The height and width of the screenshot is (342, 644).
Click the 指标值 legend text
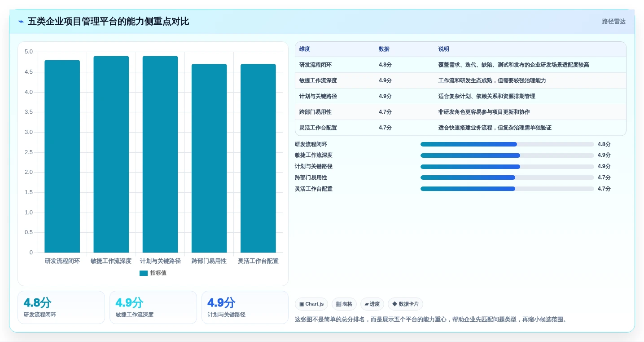coord(158,273)
